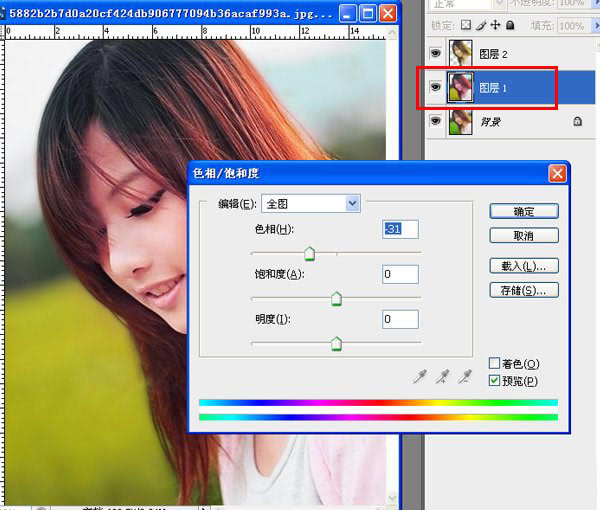Hide 图层 1 with its eye icon
The width and height of the screenshot is (600, 510).
pos(435,87)
